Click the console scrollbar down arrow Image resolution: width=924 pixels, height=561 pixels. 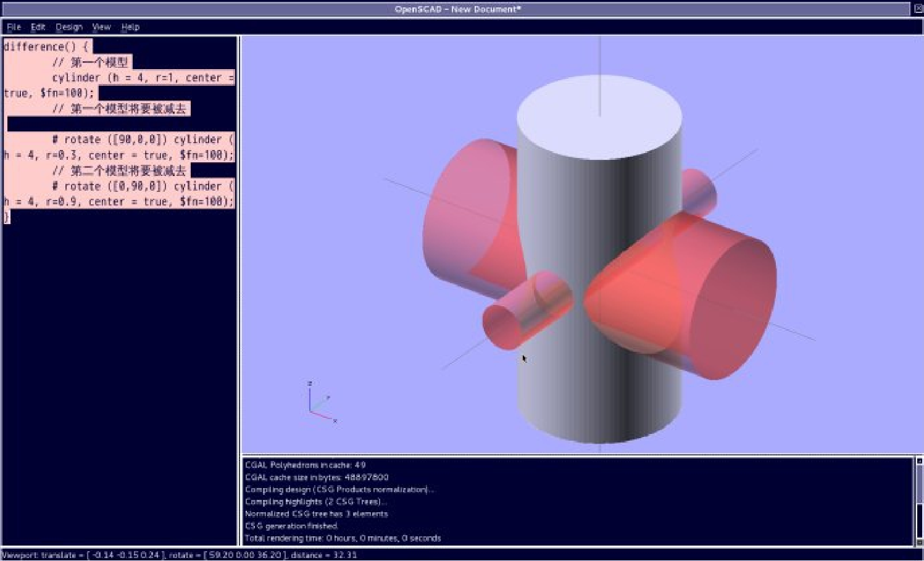click(919, 542)
